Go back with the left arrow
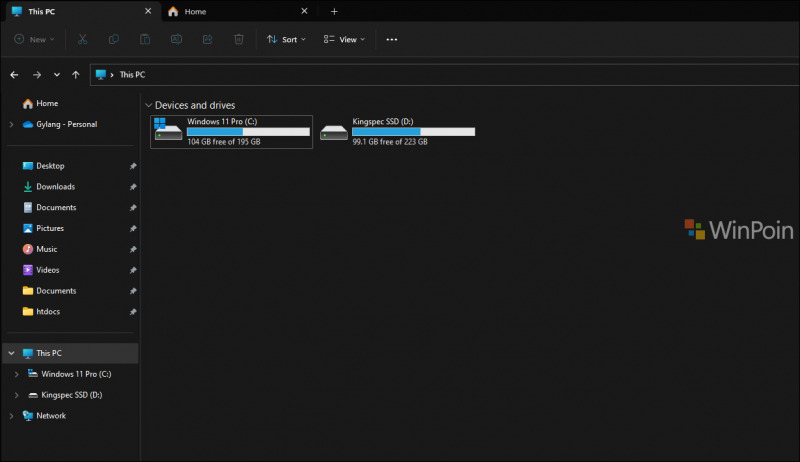The height and width of the screenshot is (462, 800). pos(14,74)
